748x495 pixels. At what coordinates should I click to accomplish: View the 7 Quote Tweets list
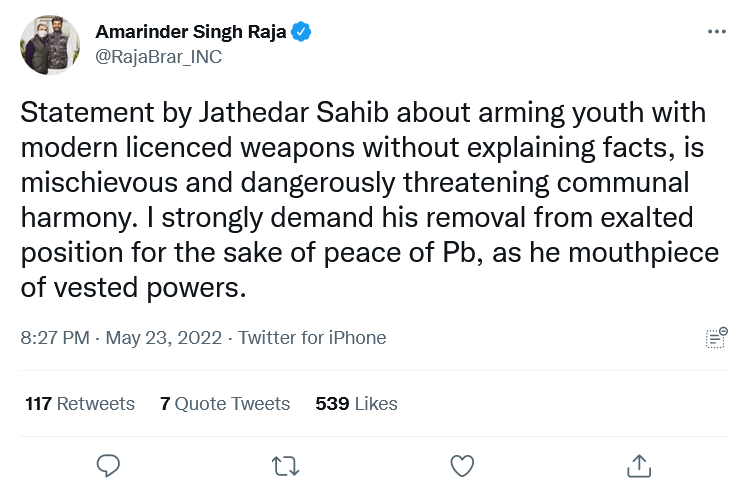coord(225,404)
